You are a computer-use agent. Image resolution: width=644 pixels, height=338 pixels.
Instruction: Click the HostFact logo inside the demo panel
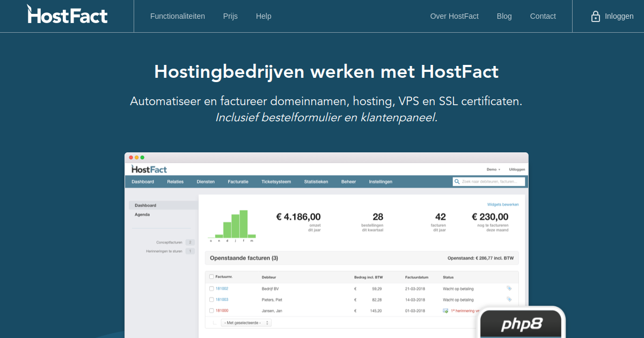149,169
